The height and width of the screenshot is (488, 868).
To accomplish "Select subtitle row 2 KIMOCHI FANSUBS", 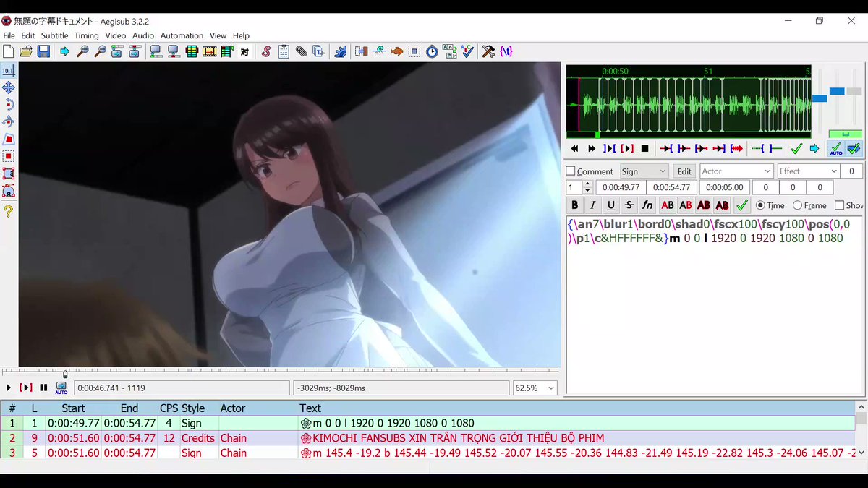I will (427, 438).
